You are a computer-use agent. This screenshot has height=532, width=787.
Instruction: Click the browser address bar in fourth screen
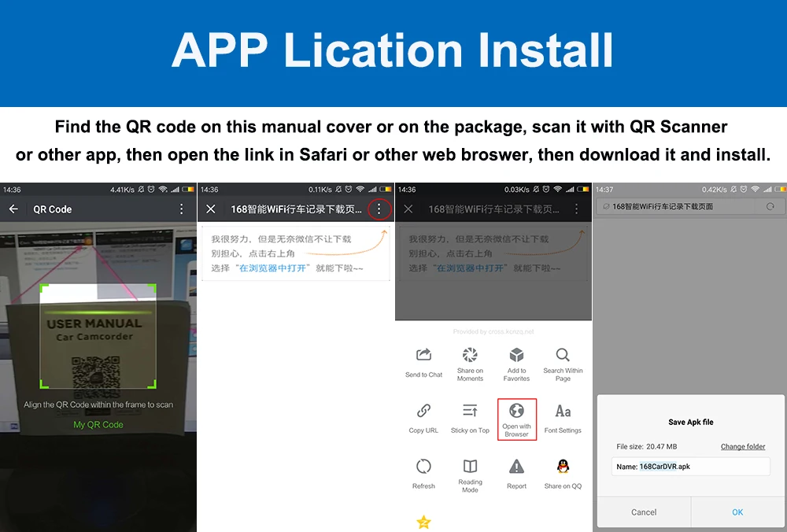point(675,206)
